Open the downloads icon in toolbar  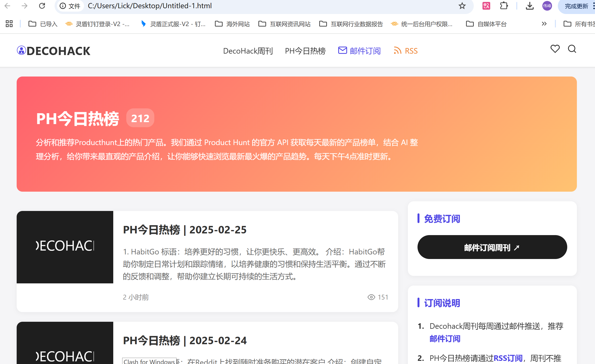530,6
